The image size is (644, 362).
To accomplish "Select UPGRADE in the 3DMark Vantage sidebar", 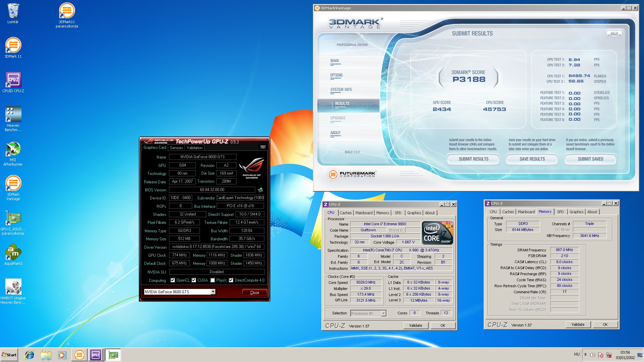I will pos(338,118).
